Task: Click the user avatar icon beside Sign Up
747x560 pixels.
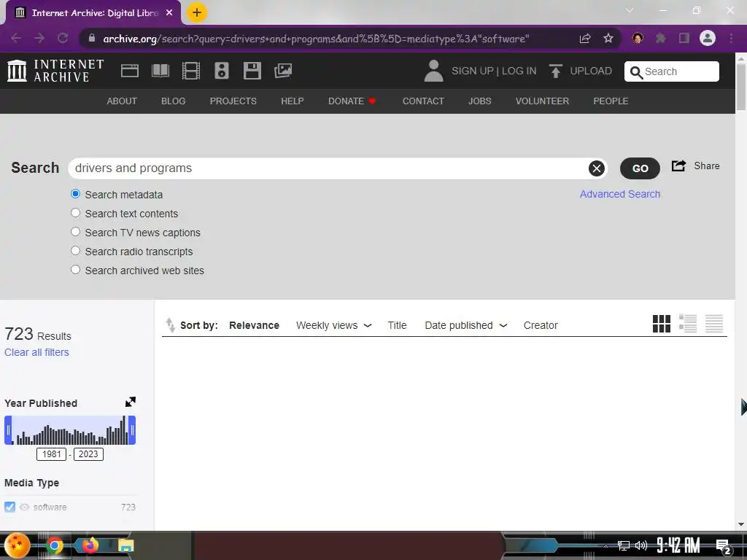Action: coord(433,71)
